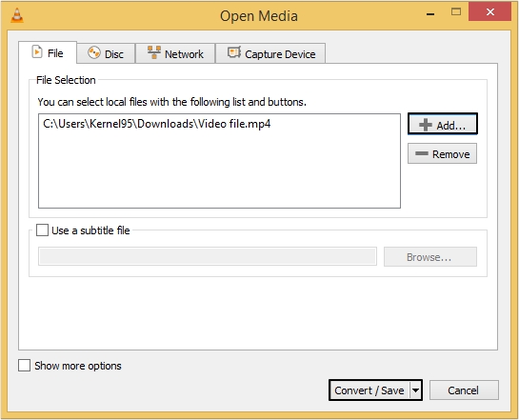The height and width of the screenshot is (420, 519).
Task: Click the VLC cone icon in title bar
Action: tap(17, 15)
